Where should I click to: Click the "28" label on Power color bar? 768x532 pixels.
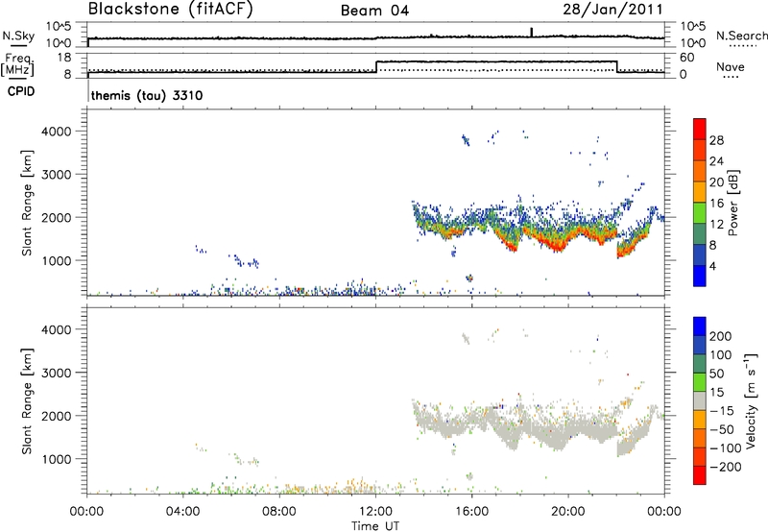(716, 140)
